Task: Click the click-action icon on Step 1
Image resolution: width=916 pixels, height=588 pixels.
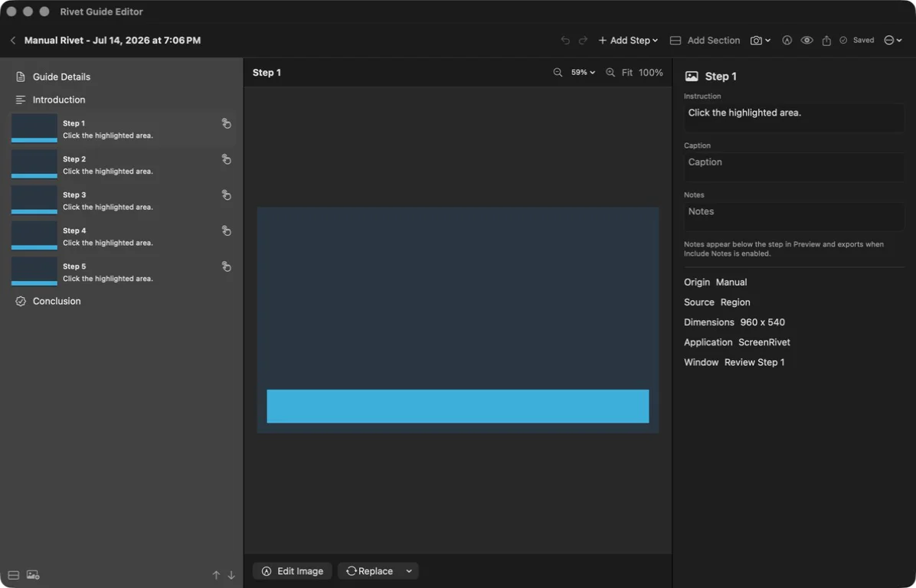Action: 226,123
